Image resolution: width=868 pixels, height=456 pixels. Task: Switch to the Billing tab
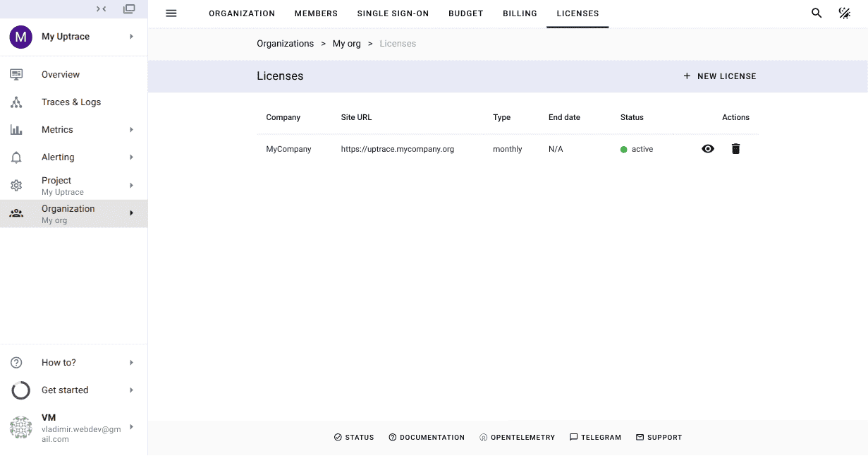click(520, 13)
